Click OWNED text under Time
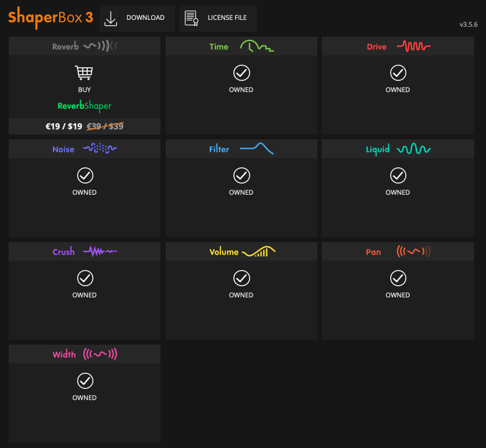 [241, 90]
